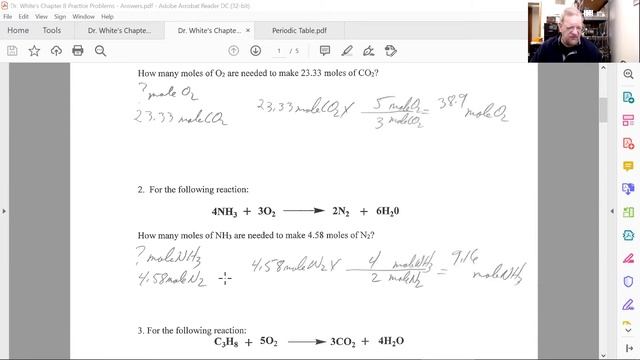
Task: Click the product text '2N2 + 6H20'
Action: (x=366, y=211)
